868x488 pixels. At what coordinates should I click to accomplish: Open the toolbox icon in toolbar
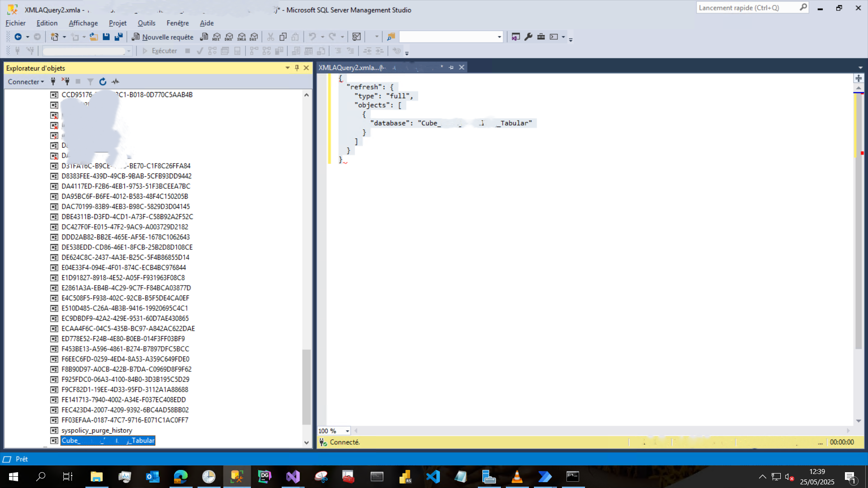(x=541, y=37)
